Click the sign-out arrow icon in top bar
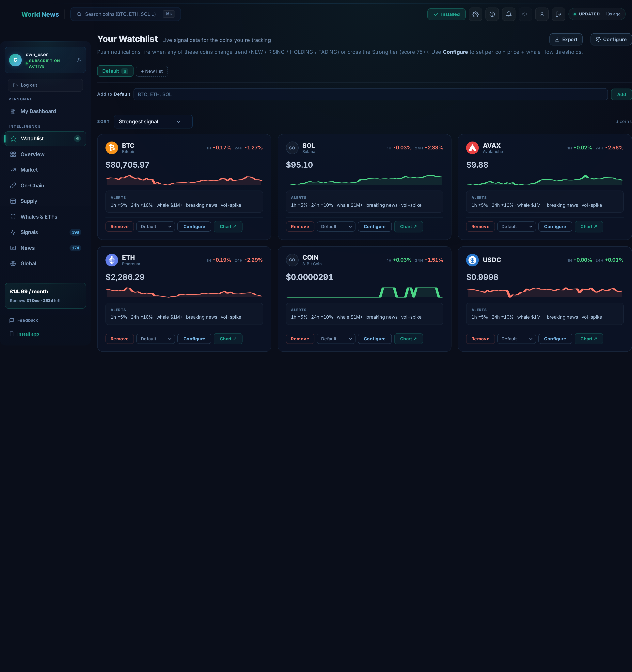632x672 pixels. pos(558,14)
